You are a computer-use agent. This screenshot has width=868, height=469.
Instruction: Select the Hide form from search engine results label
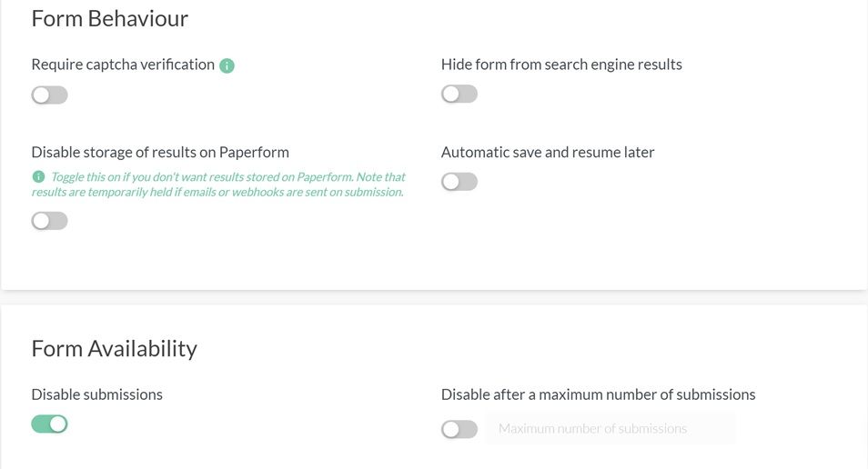(561, 65)
